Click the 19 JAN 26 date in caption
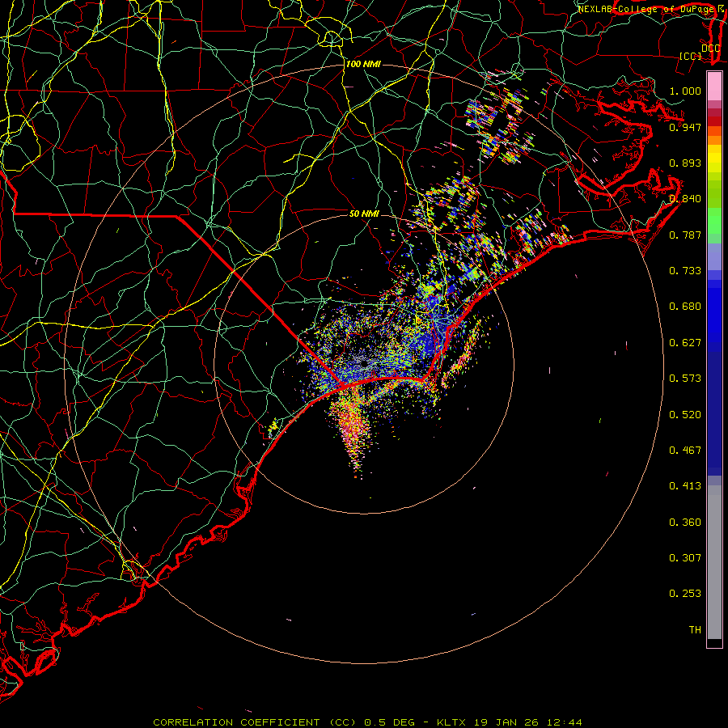 click(x=506, y=722)
